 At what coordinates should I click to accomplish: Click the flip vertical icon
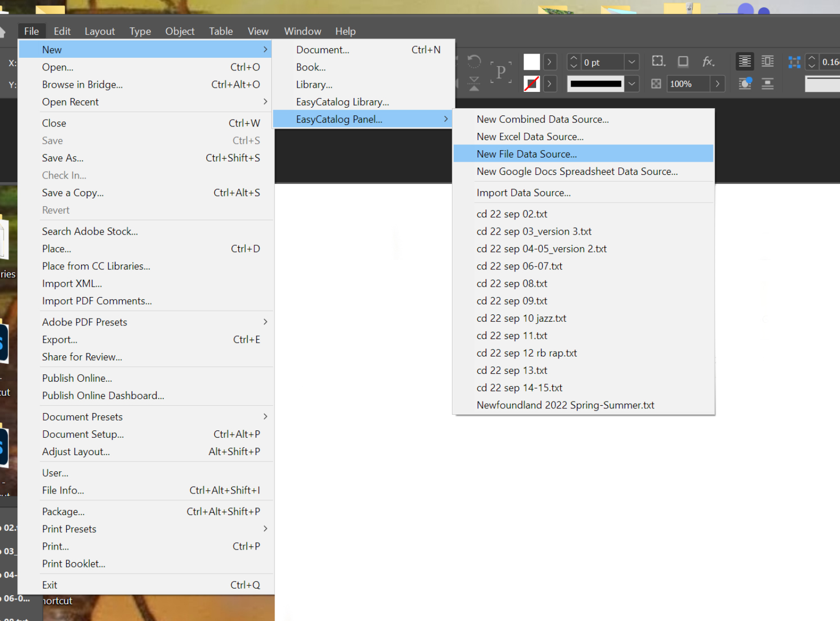point(474,83)
